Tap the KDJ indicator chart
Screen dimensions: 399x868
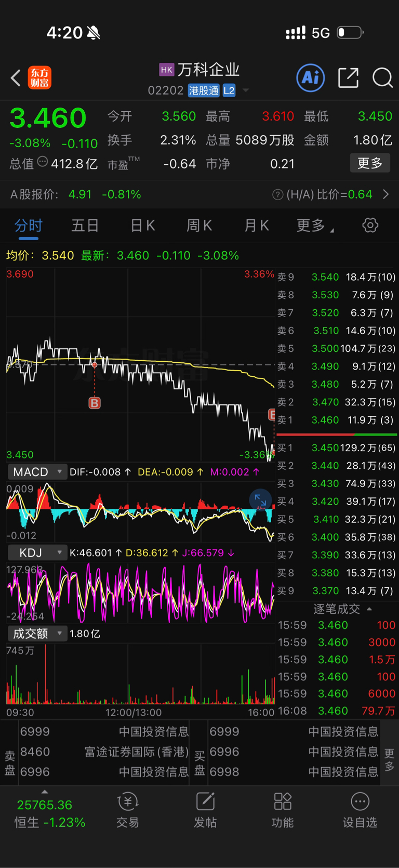point(140,593)
